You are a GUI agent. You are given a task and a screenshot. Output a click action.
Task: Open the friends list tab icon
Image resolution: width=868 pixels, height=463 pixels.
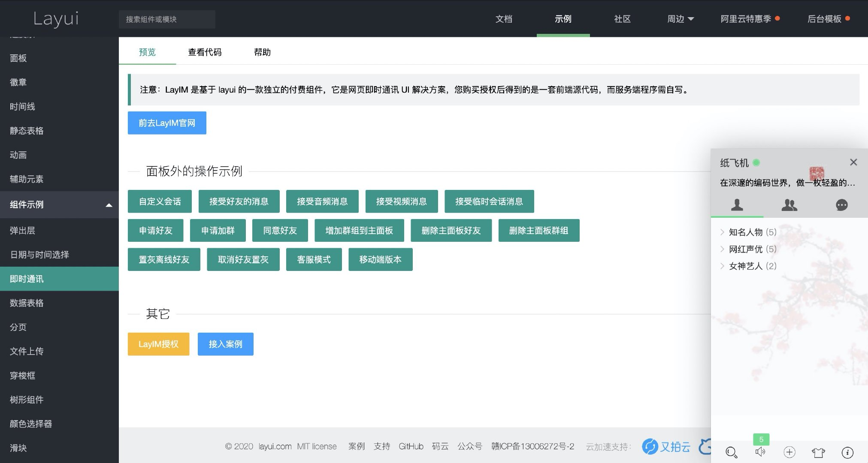[737, 205]
